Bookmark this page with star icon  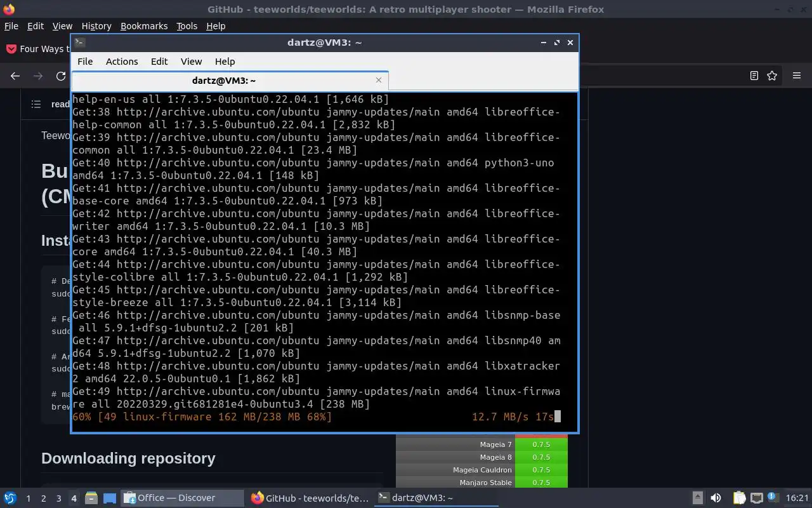[x=772, y=76]
